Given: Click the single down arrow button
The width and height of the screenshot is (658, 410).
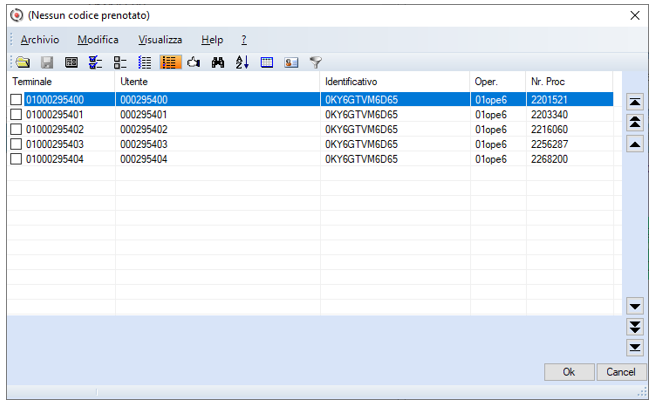Looking at the screenshot, I should click(635, 306).
